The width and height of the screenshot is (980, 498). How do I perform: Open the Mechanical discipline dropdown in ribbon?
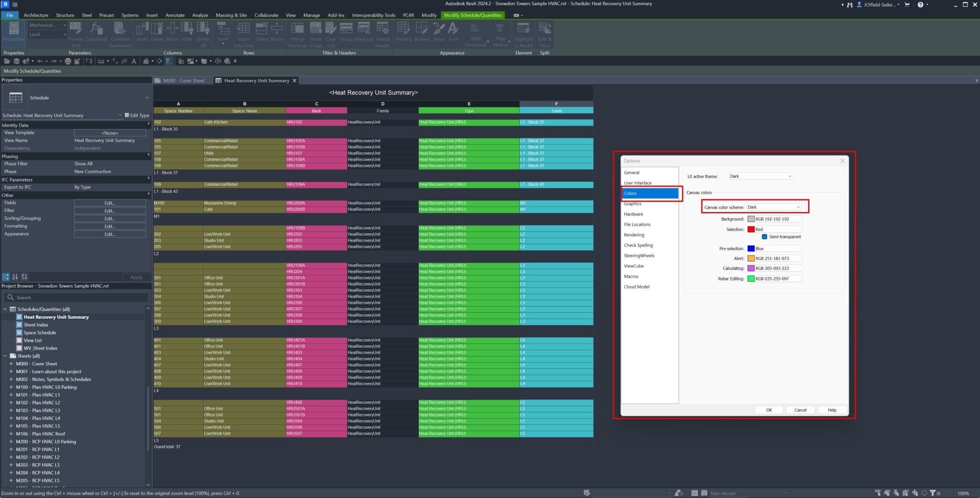[47, 25]
